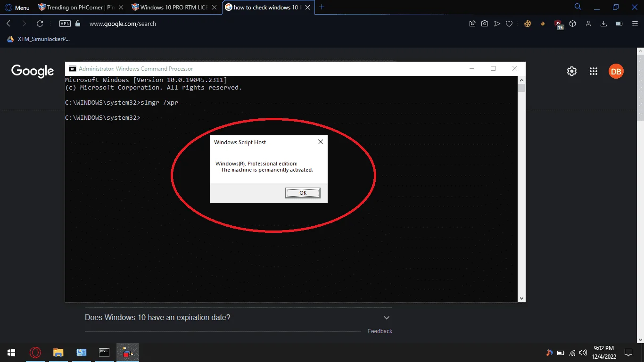
Task: Close the Windows 10 PRO RTM tab
Action: point(214,8)
